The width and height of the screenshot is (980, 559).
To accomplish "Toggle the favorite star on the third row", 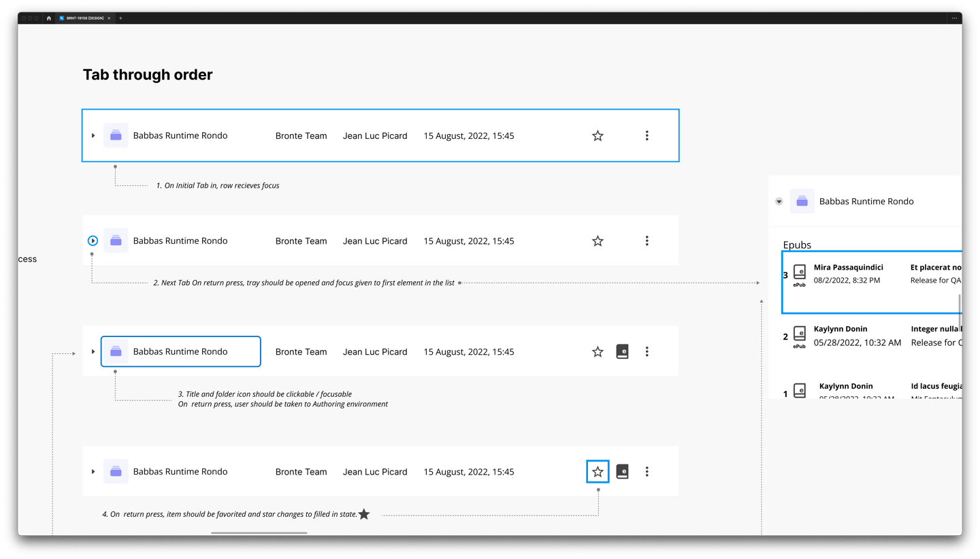I will pyautogui.click(x=597, y=351).
